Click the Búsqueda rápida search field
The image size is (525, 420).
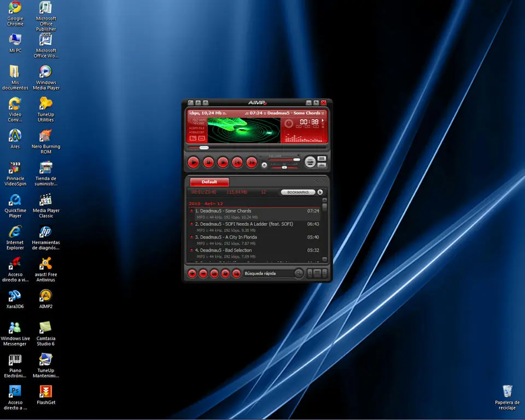coord(269,273)
